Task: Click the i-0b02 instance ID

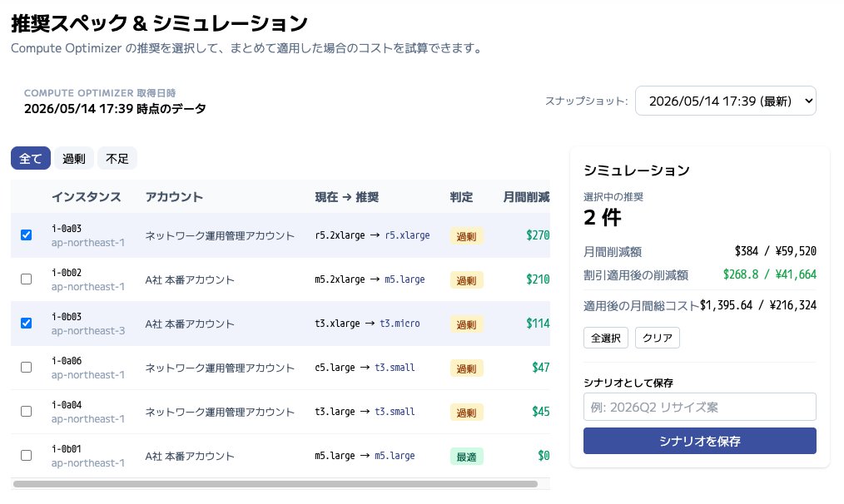Action: (67, 273)
